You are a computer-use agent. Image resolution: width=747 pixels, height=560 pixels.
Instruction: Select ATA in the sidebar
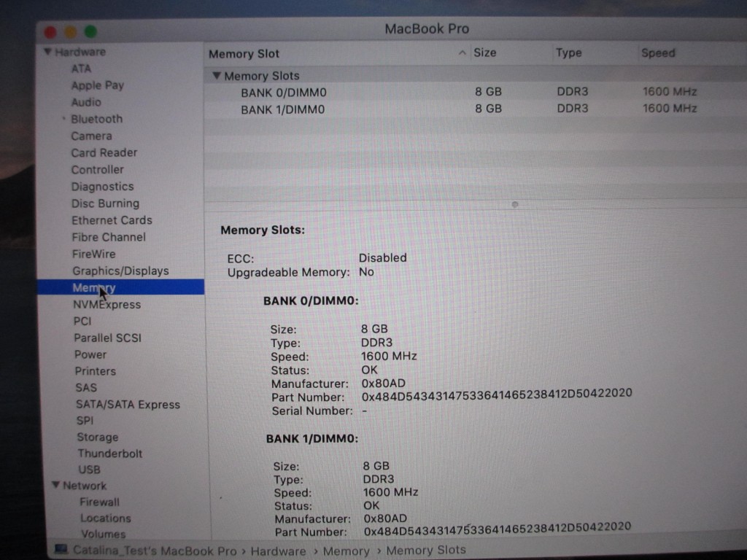[x=81, y=69]
